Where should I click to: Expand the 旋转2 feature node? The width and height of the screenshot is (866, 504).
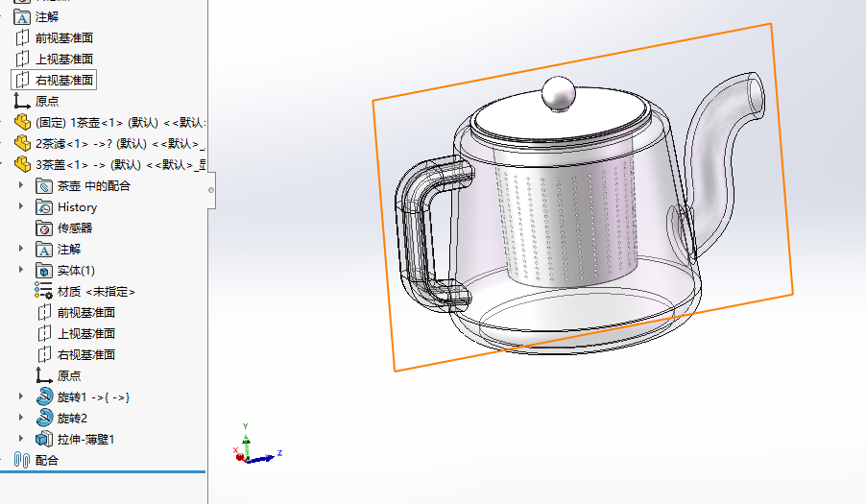pyautogui.click(x=21, y=417)
